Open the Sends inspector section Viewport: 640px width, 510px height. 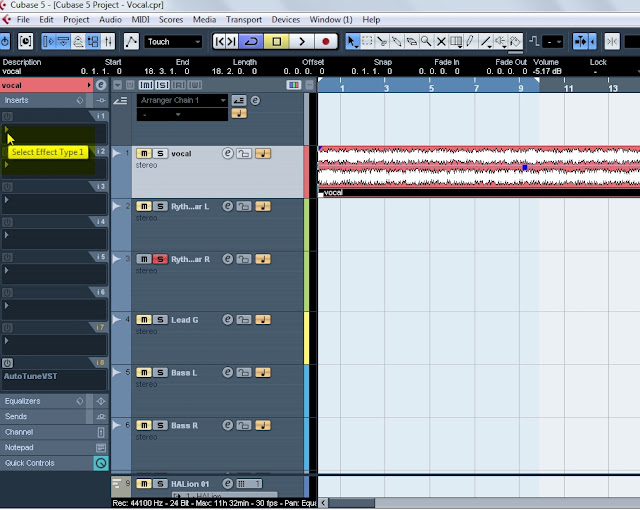coord(43,417)
